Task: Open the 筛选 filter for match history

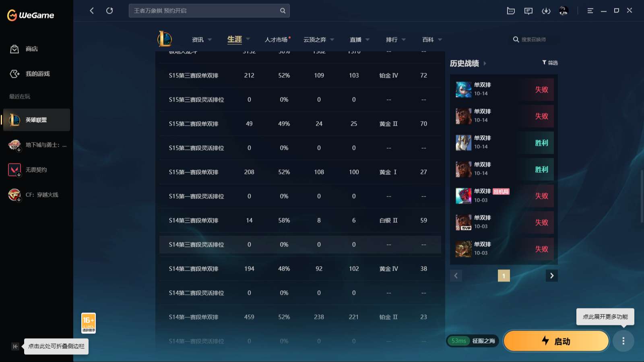Action: tap(550, 63)
